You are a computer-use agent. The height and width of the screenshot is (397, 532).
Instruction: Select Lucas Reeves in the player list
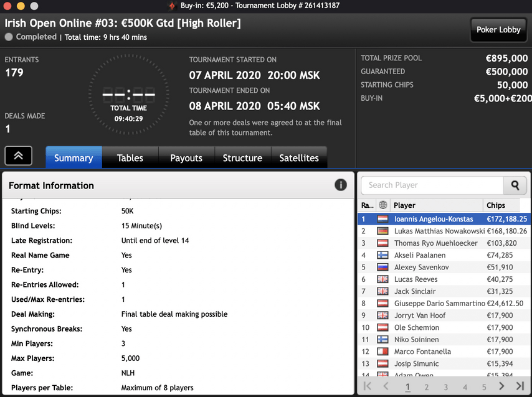(x=444, y=279)
